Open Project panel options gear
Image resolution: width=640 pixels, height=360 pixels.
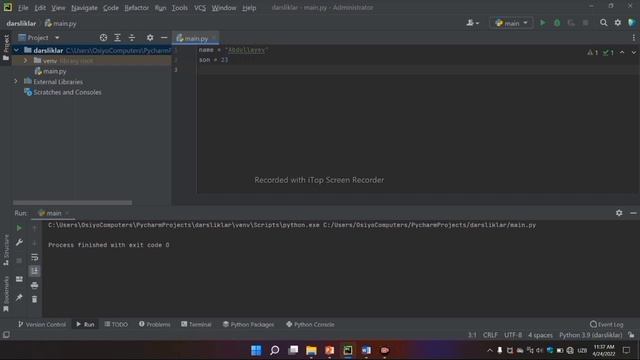[150, 38]
